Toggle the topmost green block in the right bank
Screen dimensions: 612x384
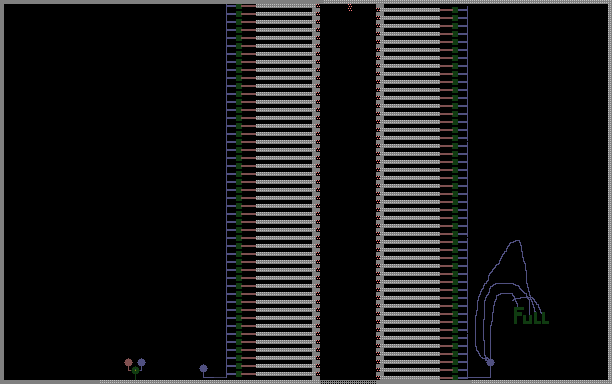click(455, 10)
